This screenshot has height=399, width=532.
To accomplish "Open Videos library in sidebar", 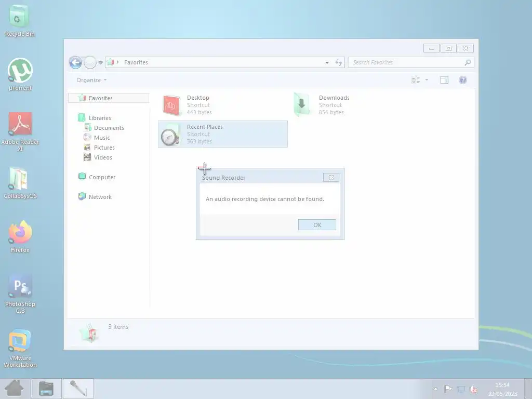I will tap(98, 157).
